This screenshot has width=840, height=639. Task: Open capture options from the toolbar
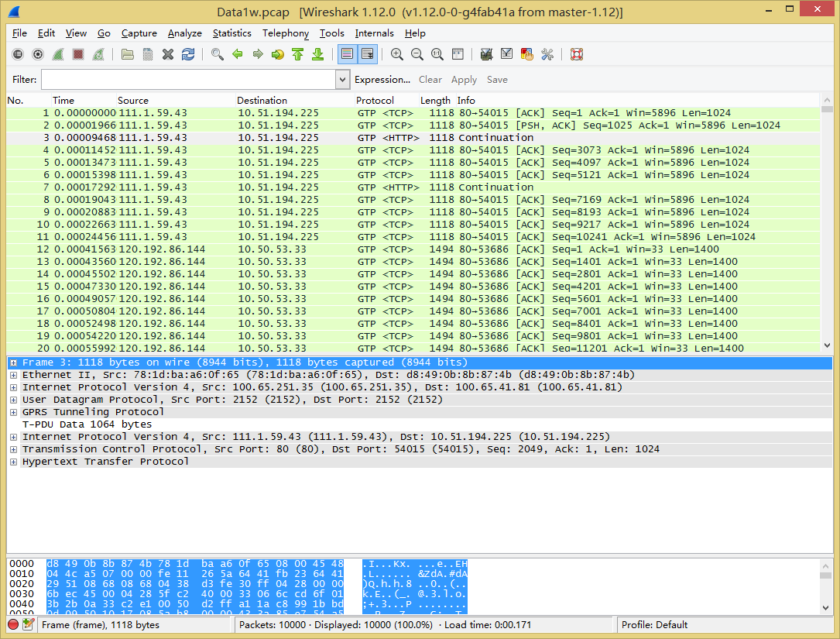point(38,54)
